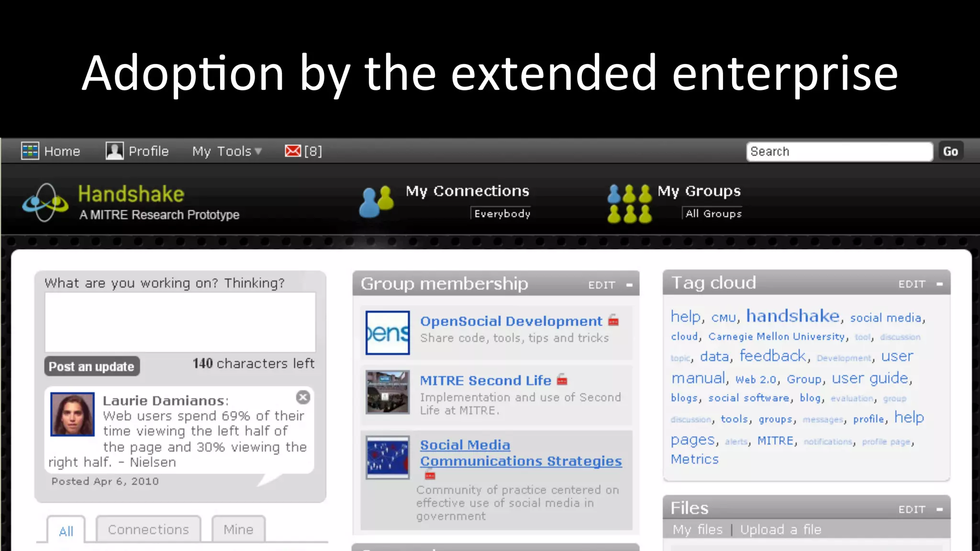The height and width of the screenshot is (551, 980).
Task: Click the My Groups heading
Action: (x=699, y=191)
